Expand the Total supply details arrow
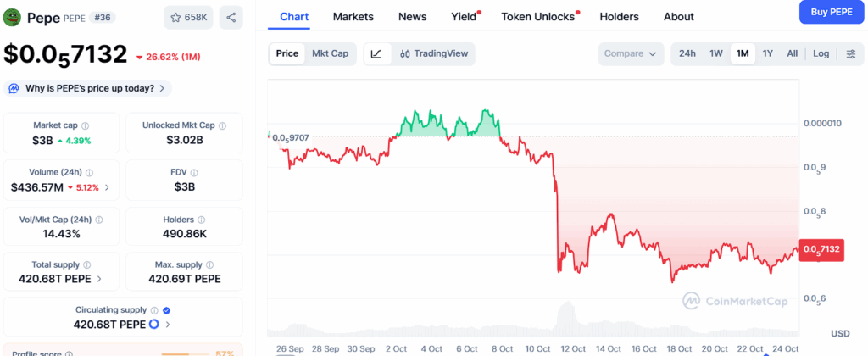The image size is (868, 356). point(99,279)
